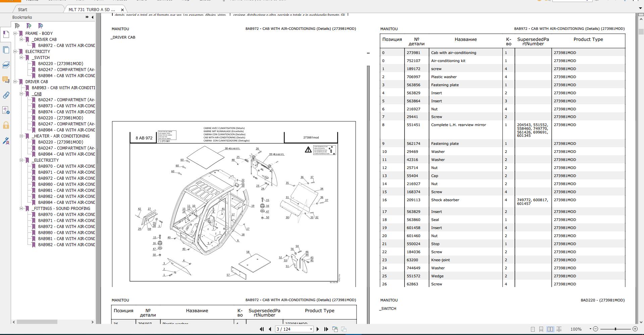Click the zoom out minus button

(x=596, y=329)
